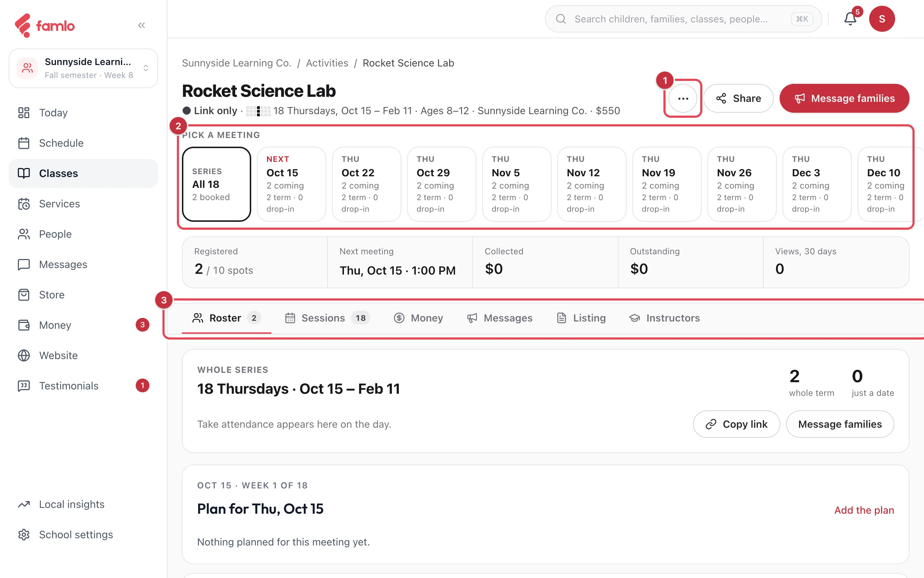Screen dimensions: 924x578
Task: Select the Roster tab
Action: point(226,318)
